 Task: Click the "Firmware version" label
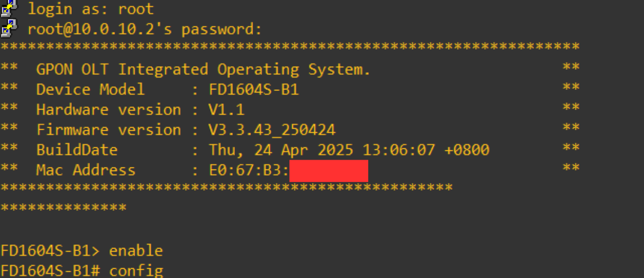108,130
